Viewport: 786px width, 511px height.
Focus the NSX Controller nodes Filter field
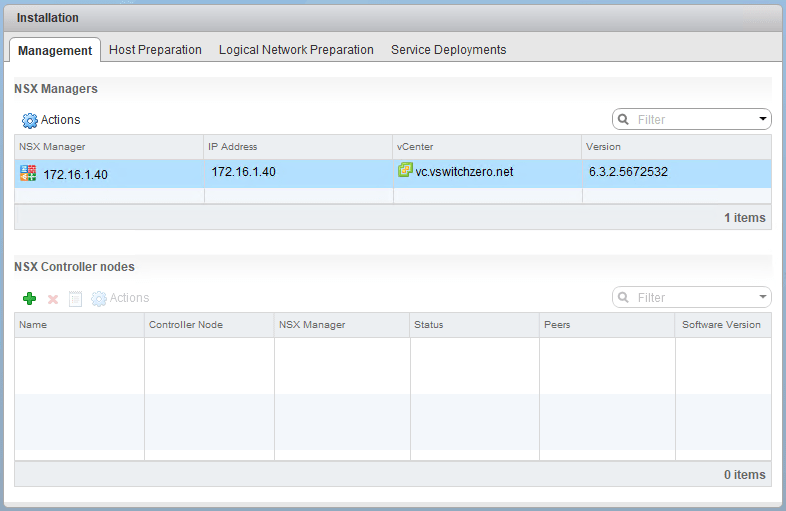point(692,298)
